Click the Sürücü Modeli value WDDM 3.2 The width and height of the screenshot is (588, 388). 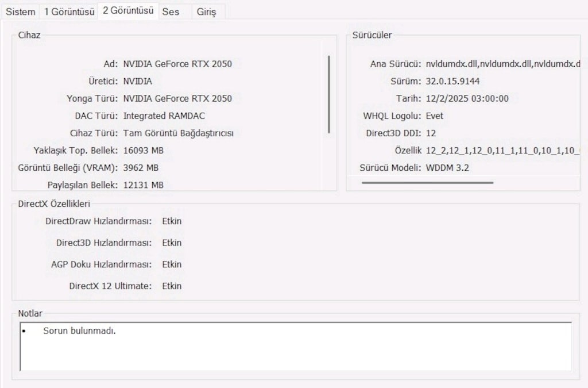(x=447, y=168)
